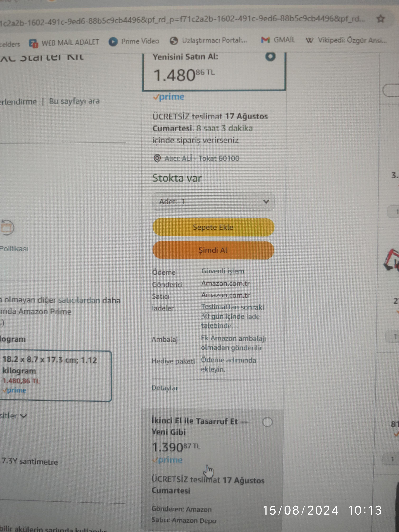This screenshot has width=399, height=532.
Task: Open the Detaylar link
Action: coord(165,388)
